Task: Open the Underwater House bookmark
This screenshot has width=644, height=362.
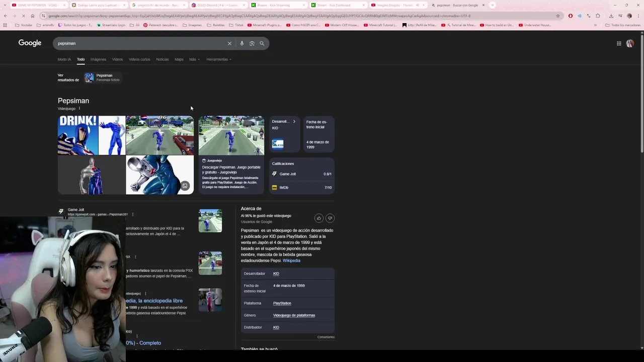Action: 534,25
